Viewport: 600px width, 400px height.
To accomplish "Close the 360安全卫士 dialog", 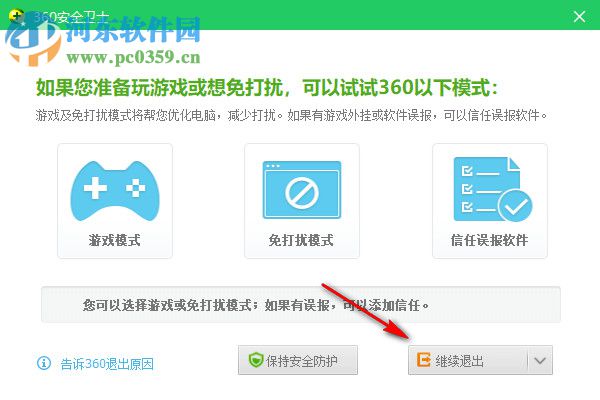I will (579, 16).
